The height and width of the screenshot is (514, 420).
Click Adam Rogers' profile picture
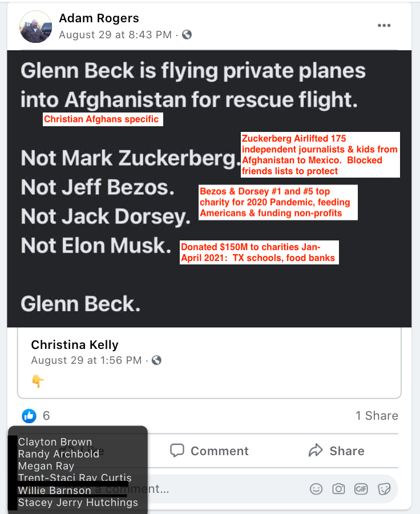36,26
